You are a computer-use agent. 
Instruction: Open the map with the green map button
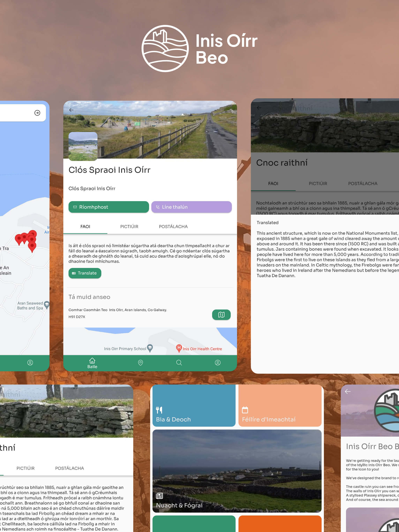(221, 314)
